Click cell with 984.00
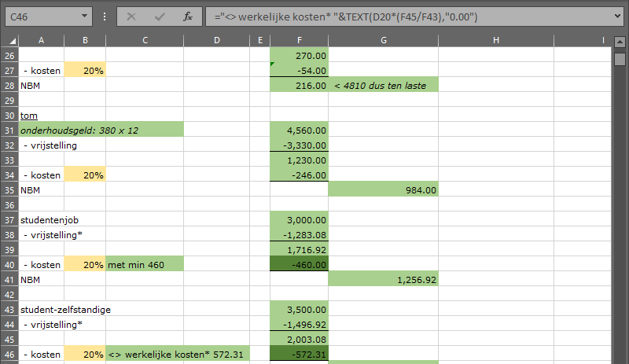The image size is (629, 364). [384, 190]
